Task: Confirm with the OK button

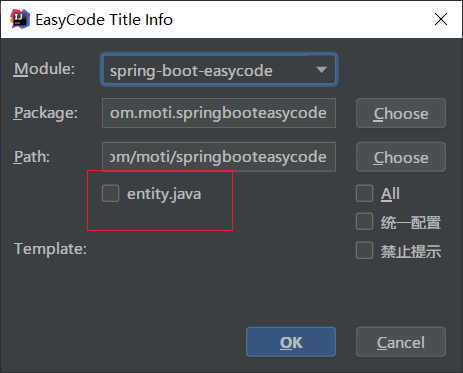Action: 291,342
